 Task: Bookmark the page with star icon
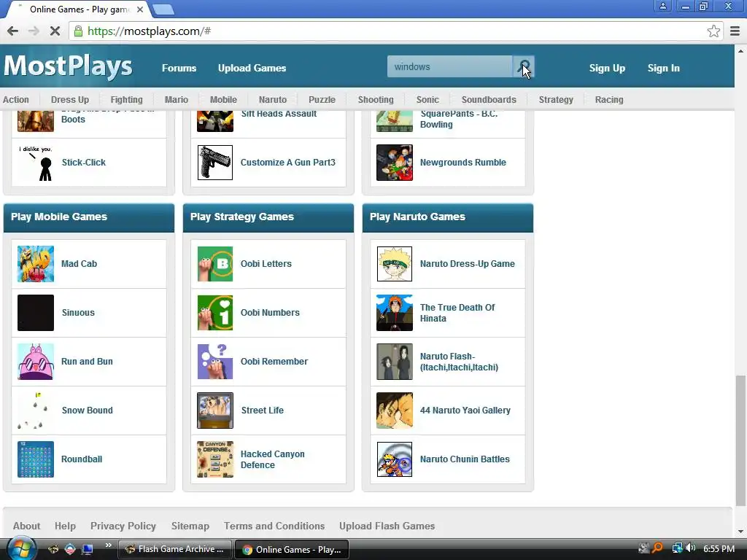point(713,31)
